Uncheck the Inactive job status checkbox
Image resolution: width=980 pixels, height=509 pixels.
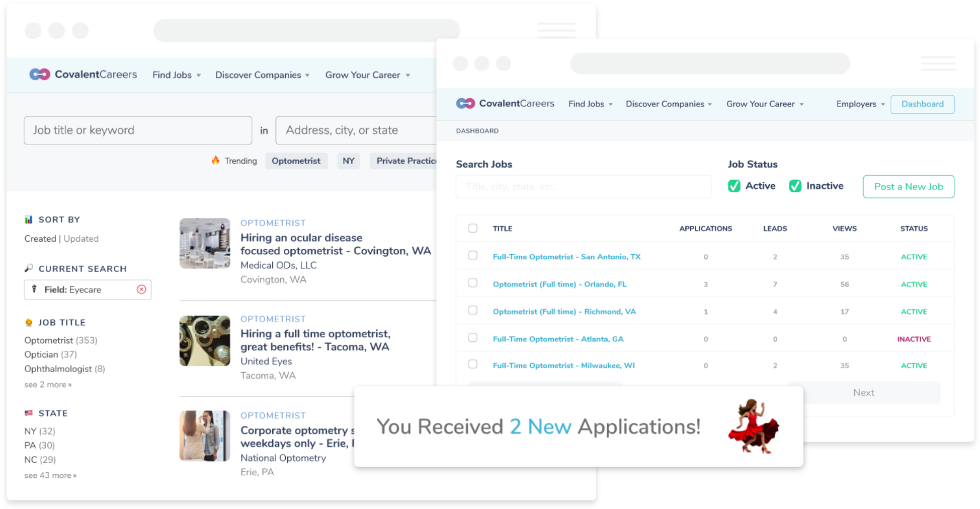[795, 186]
